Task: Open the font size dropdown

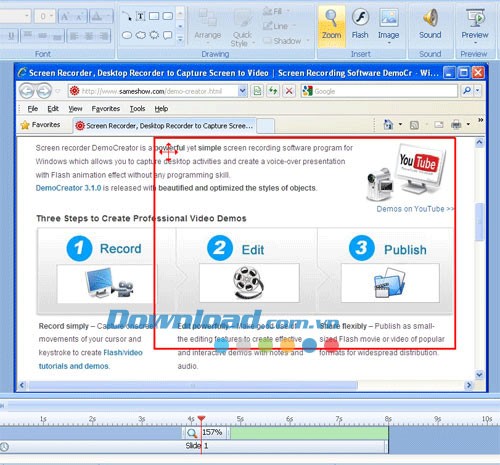Action: tap(51, 16)
